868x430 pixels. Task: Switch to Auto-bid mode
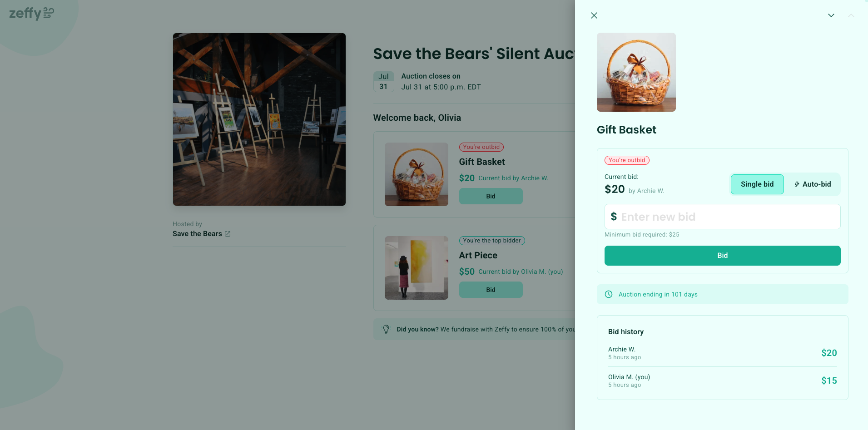[x=812, y=184]
